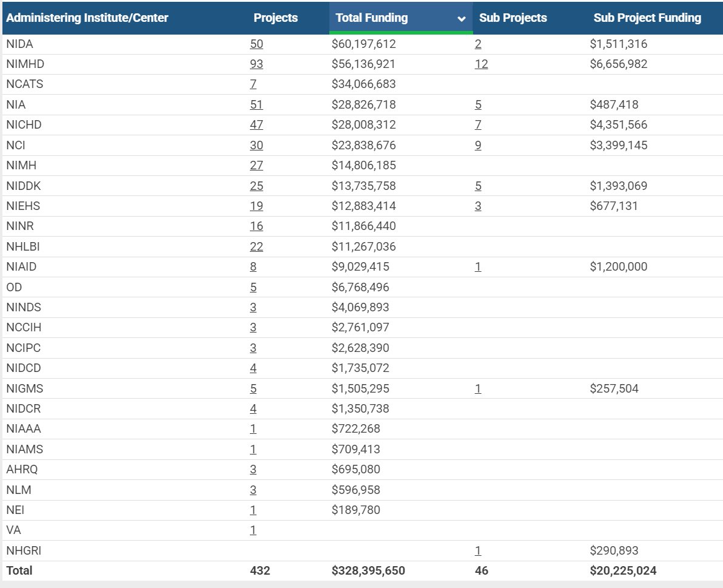Viewport: 723px width, 588px height.
Task: Open NIDCR's 4 projects link
Action: pyautogui.click(x=253, y=408)
